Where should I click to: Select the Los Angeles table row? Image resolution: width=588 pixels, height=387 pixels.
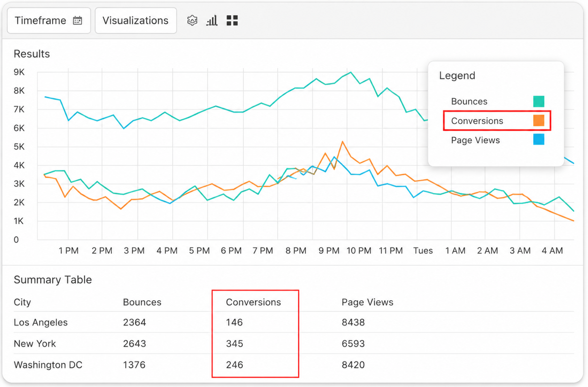pyautogui.click(x=294, y=322)
